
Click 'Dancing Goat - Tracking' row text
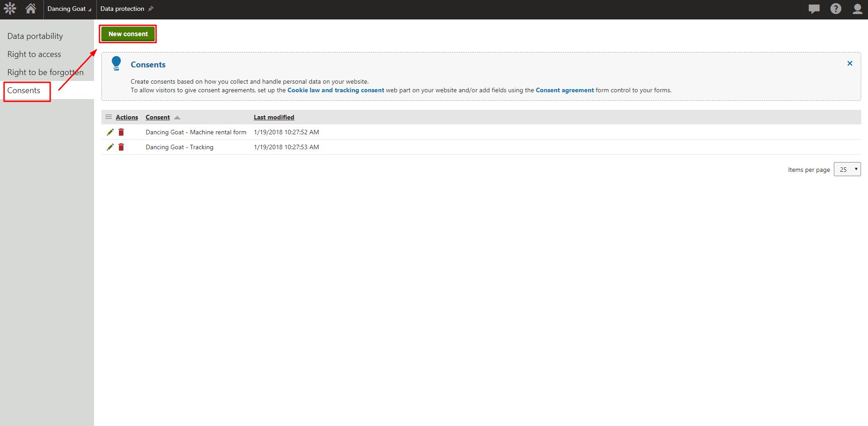[180, 147]
